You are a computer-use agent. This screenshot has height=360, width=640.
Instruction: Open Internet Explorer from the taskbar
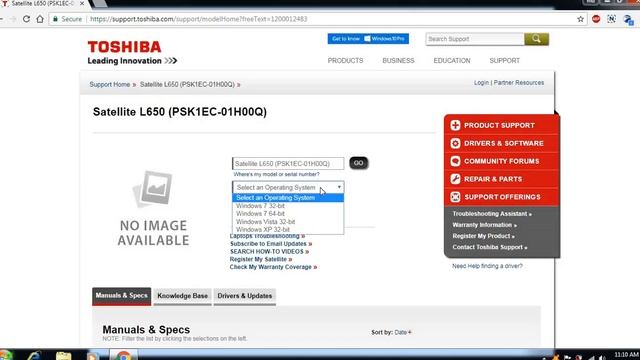pos(34,356)
